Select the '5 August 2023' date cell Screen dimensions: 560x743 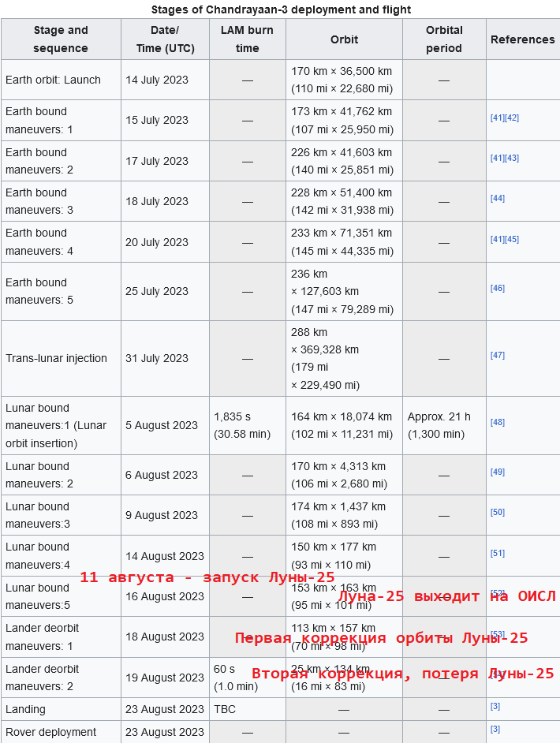click(x=166, y=425)
